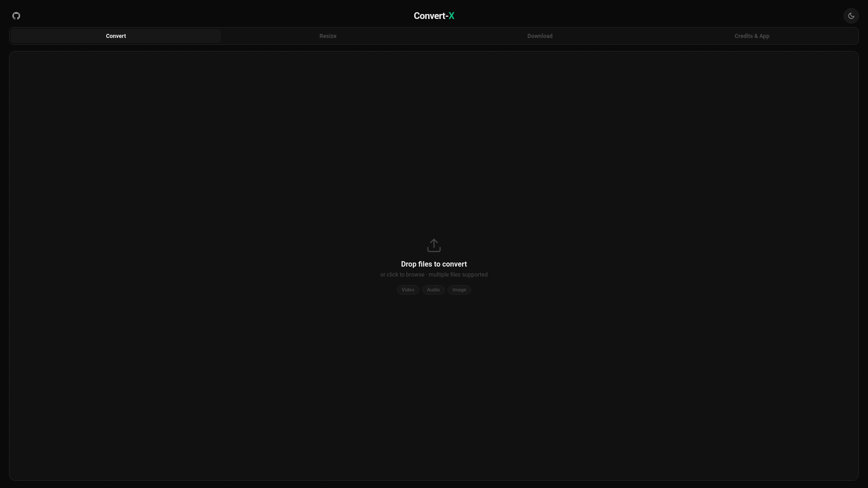This screenshot has height=488, width=868.
Task: Toggle dark mode with moon icon
Action: click(x=851, y=16)
